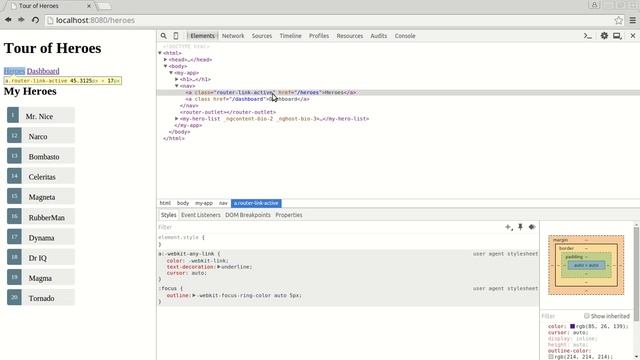Select the body breadcrumb
Image resolution: width=640 pixels, height=360 pixels.
tap(183, 203)
